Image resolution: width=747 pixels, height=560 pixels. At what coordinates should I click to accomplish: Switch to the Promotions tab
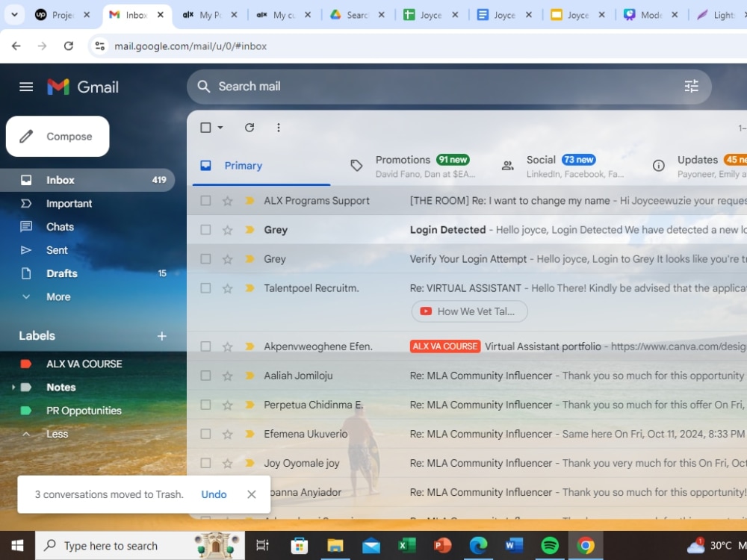click(x=414, y=166)
